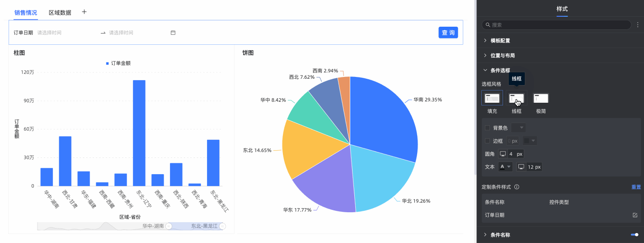Select the 线框 filter style thumbnail

pyautogui.click(x=517, y=98)
